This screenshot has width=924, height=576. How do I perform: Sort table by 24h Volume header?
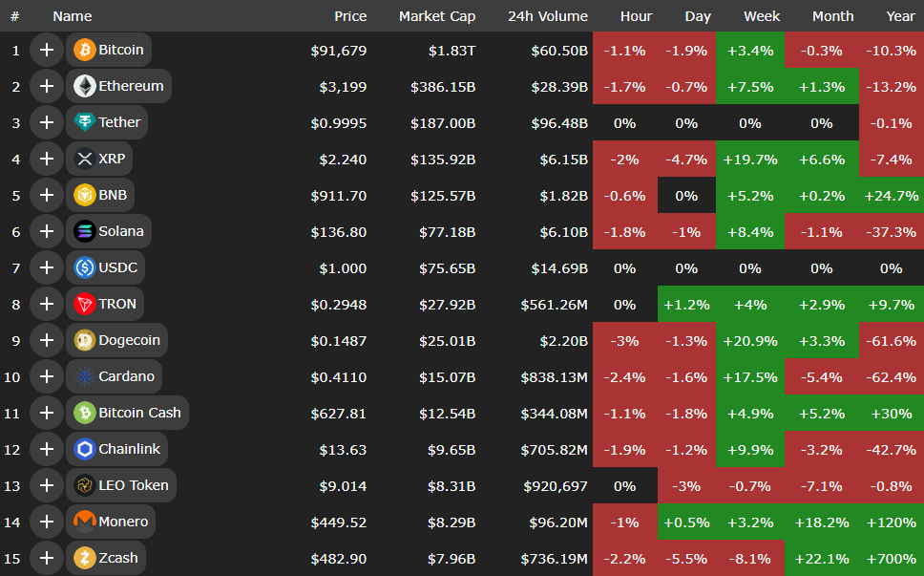[x=548, y=16]
